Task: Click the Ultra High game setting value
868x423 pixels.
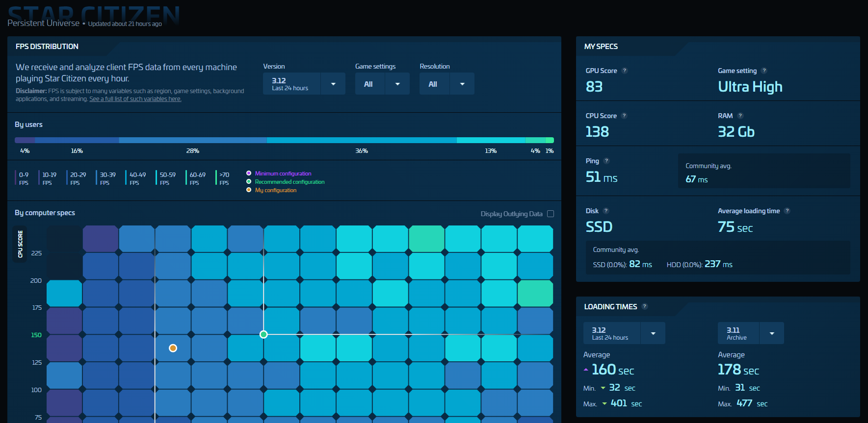Action: tap(750, 87)
